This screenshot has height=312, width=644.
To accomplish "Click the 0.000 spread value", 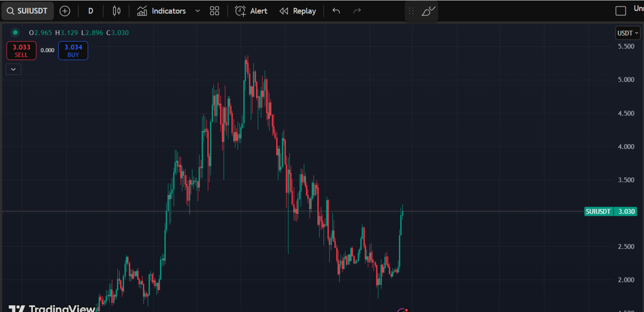I will click(x=47, y=50).
